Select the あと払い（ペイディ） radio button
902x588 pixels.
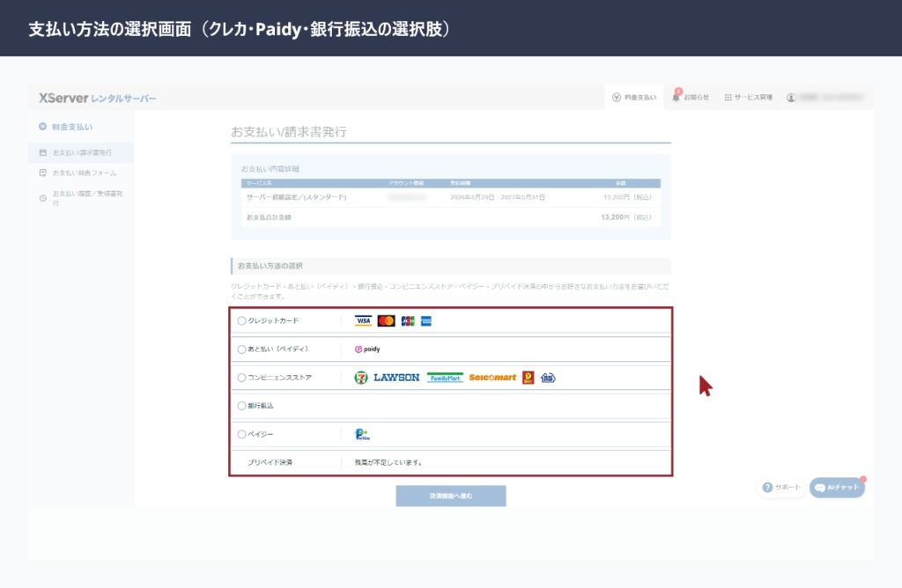coord(241,349)
